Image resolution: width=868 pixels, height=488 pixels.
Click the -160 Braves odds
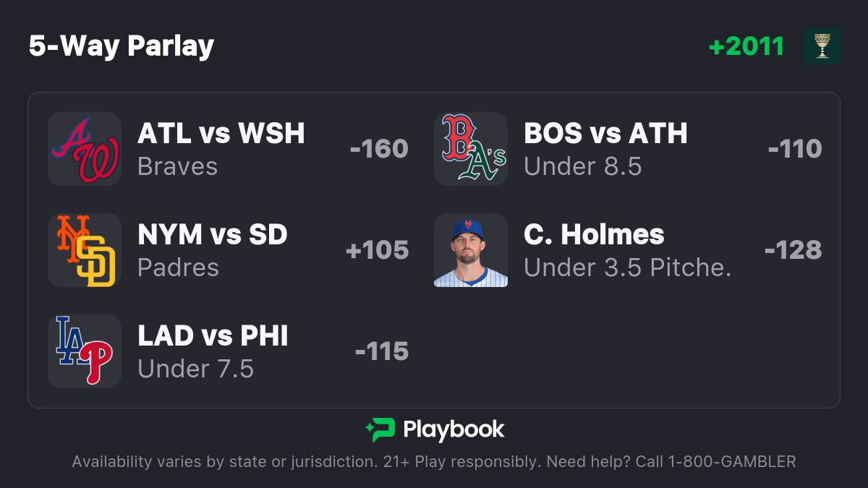379,149
